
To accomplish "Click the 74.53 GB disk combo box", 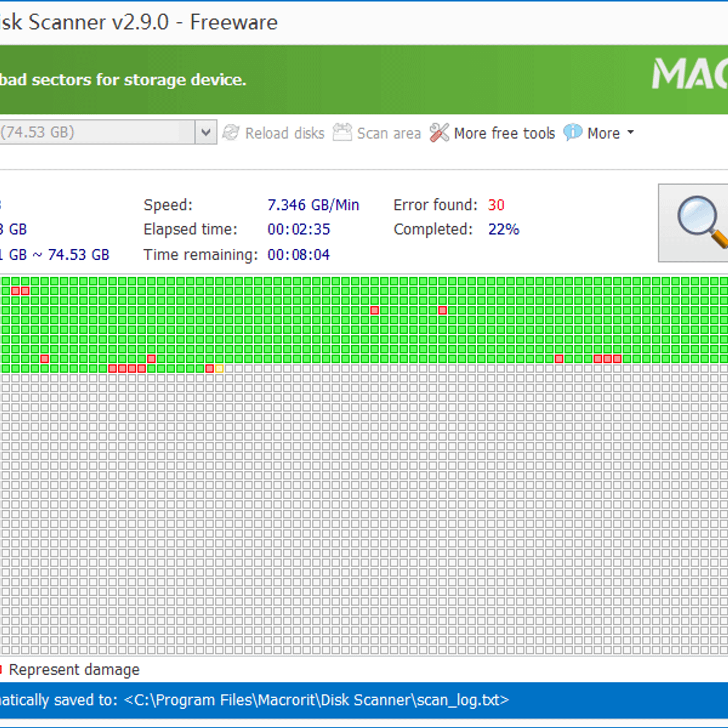I will 97,132.
